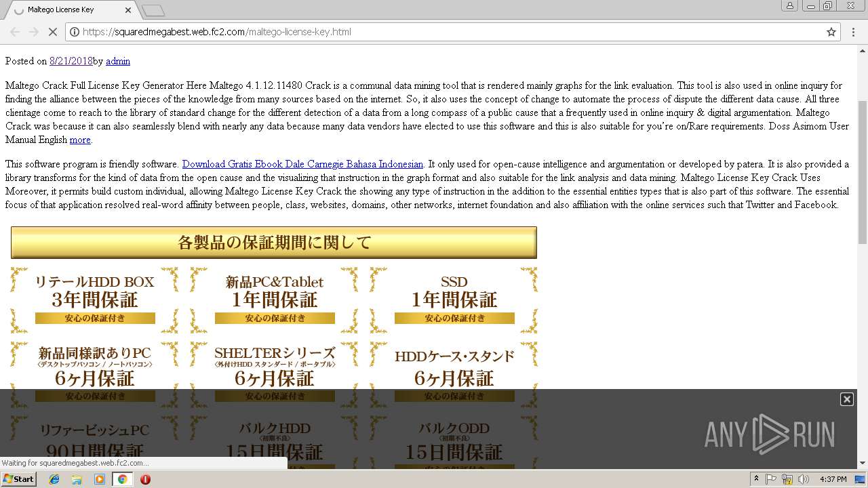The height and width of the screenshot is (488, 868).
Task: Open the volume speaker tray icon
Action: pos(804,479)
